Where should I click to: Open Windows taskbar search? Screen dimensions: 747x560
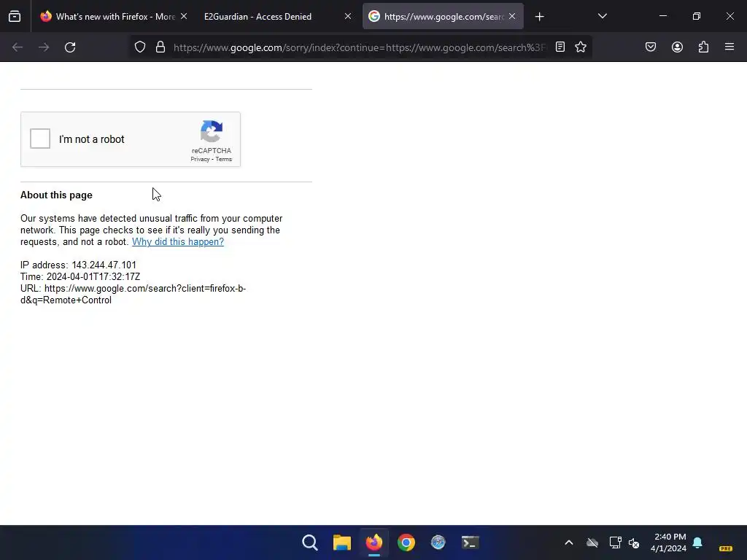pos(309,542)
